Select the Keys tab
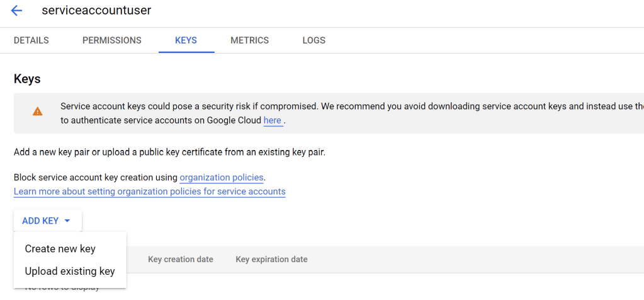 tap(186, 40)
